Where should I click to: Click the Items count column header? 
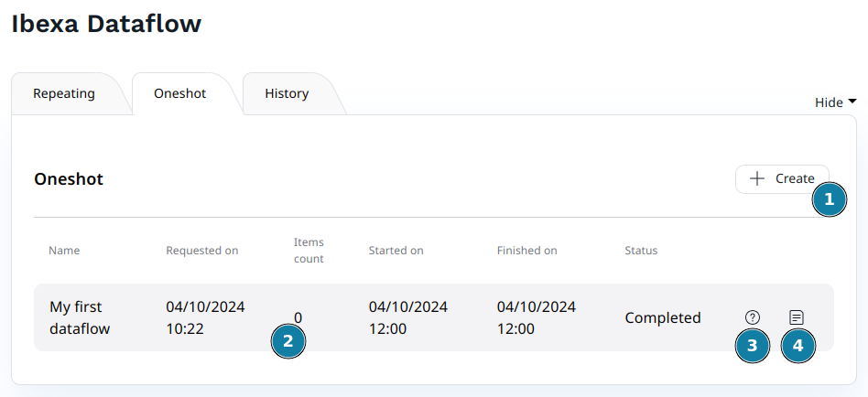tap(309, 251)
